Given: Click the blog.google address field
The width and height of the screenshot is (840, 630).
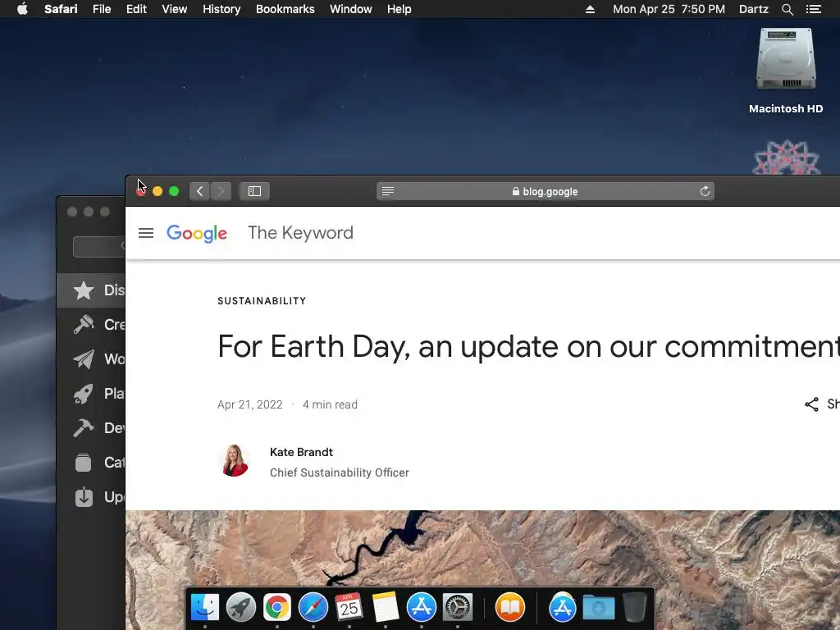Looking at the screenshot, I should click(x=546, y=191).
